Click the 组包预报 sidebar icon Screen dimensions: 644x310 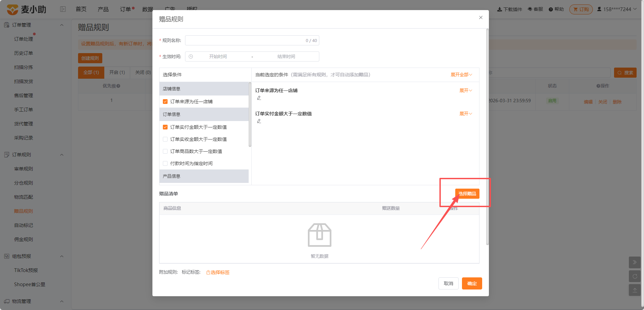(x=6, y=256)
